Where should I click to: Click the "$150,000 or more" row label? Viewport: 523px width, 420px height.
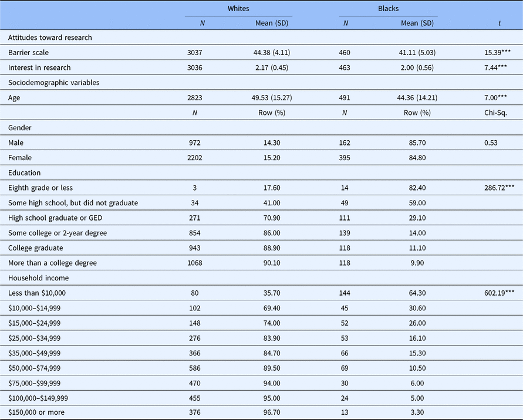[x=36, y=412]
